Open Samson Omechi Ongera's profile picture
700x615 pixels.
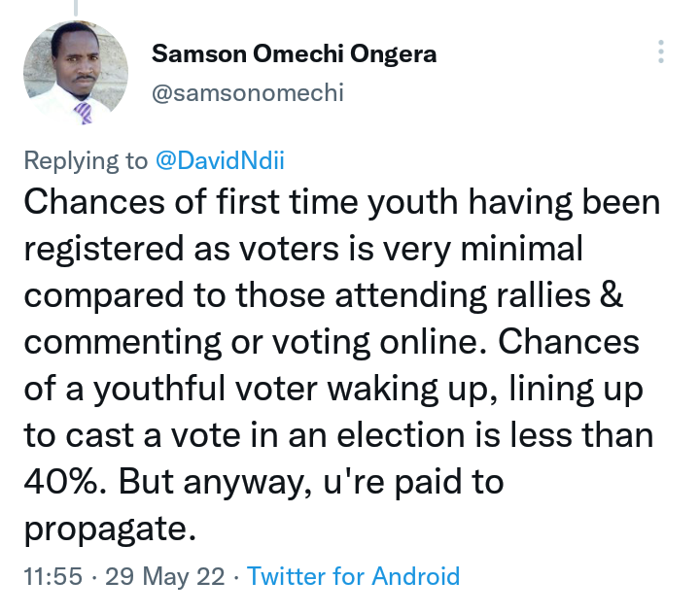tap(76, 73)
